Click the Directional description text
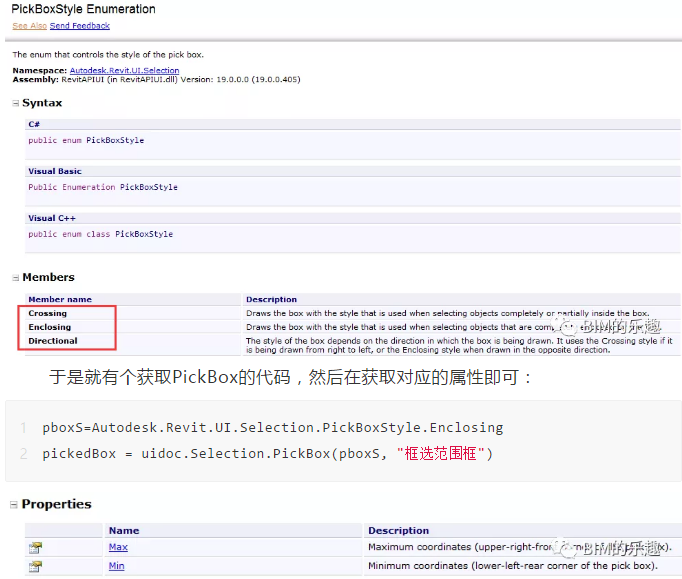Screen dimensions: 682x579 tap(459, 345)
